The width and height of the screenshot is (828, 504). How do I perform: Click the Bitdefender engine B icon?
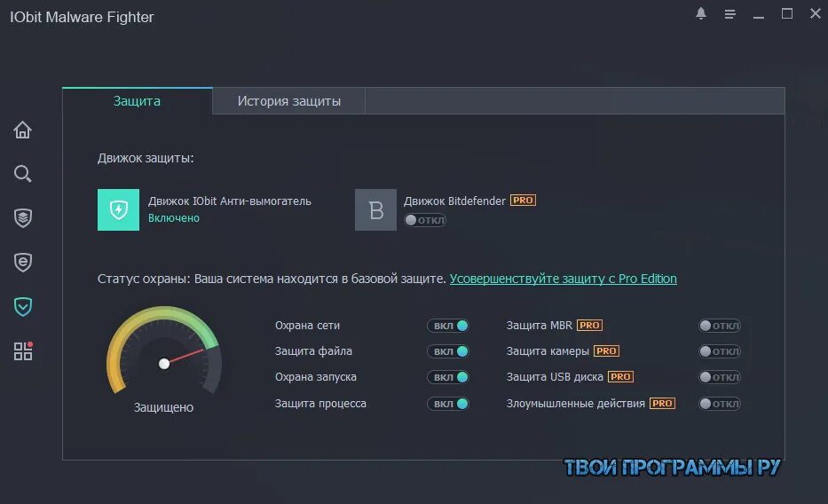coord(375,209)
